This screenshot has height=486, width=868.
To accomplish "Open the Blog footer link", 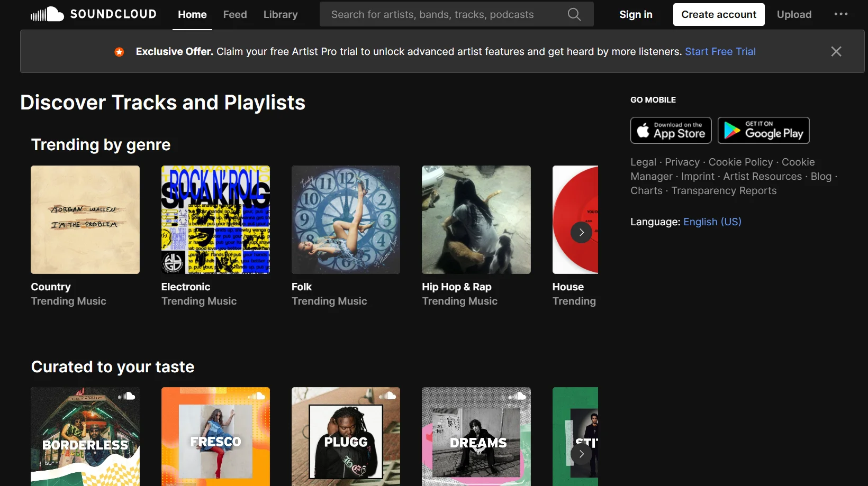I will (x=821, y=176).
